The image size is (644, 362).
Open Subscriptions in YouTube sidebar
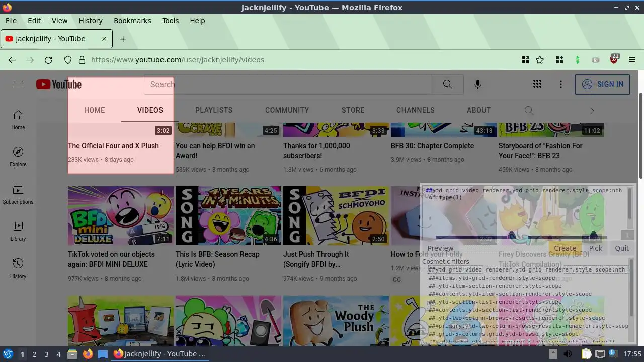point(18,195)
